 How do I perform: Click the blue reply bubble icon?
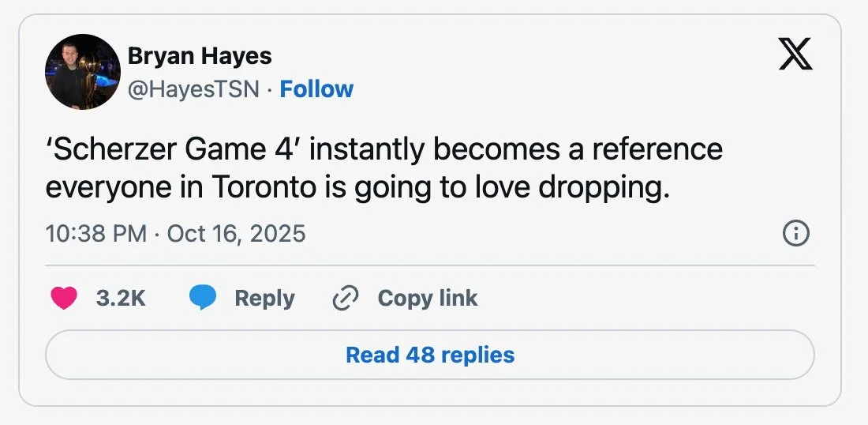tap(203, 298)
